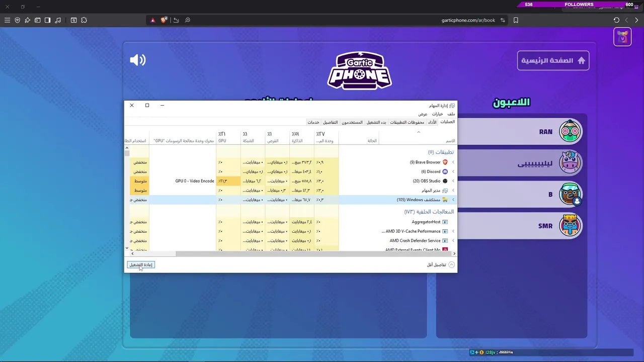The width and height of the screenshot is (644, 362).
Task: Click the Task Manager horizontal scrollbar
Action: [314, 253]
